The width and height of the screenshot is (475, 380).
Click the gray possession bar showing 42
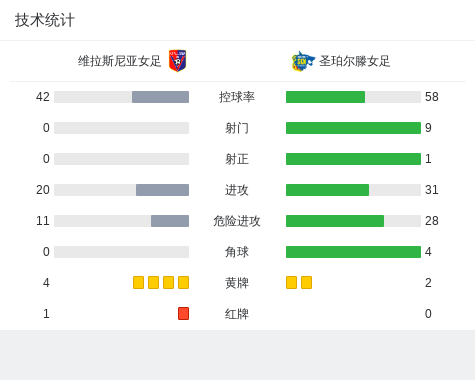coord(160,97)
